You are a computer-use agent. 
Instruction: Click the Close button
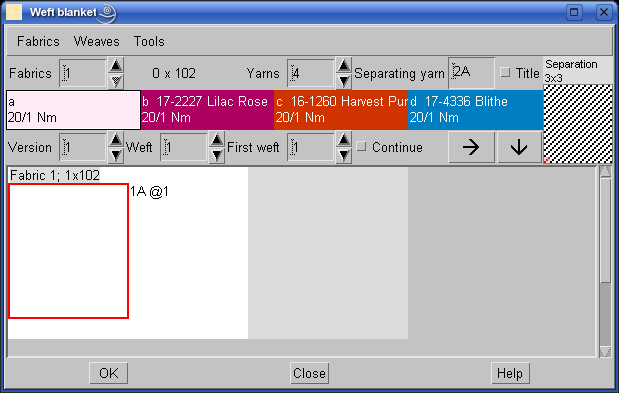(309, 373)
